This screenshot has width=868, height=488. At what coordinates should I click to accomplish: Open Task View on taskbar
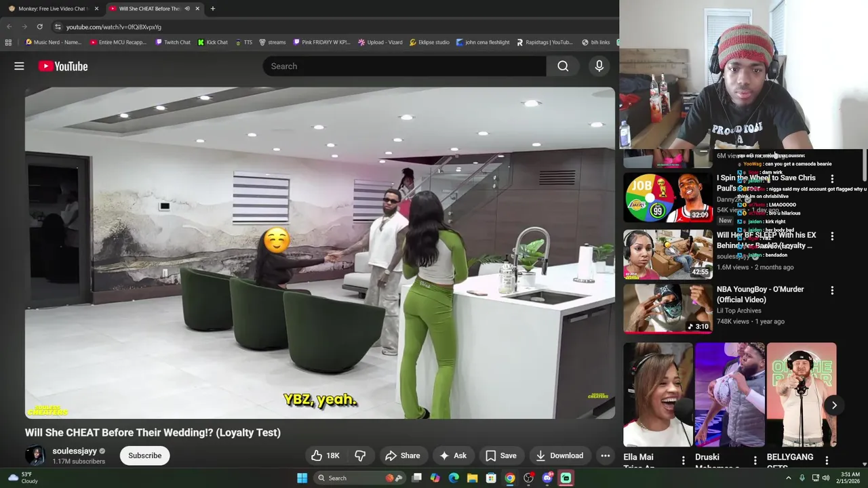[417, 478]
